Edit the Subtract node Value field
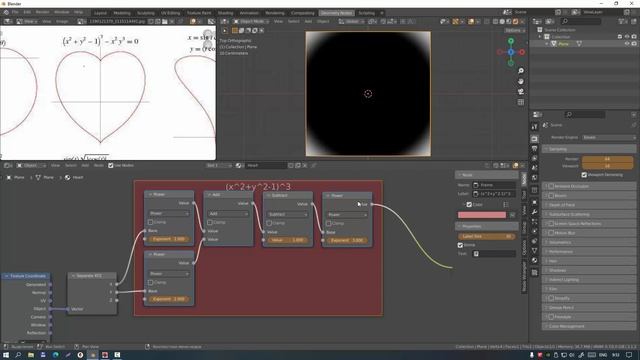The image size is (640, 360). pyautogui.click(x=287, y=240)
